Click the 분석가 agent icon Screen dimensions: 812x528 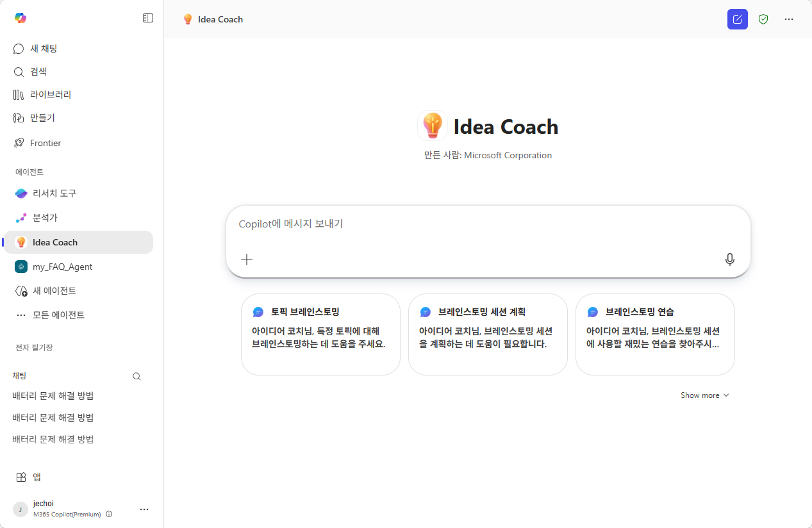pyautogui.click(x=21, y=218)
